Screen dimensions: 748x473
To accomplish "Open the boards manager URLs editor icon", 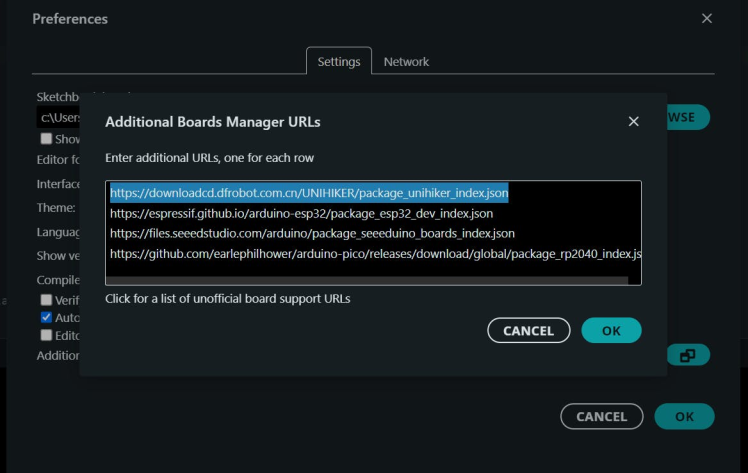I will click(688, 355).
